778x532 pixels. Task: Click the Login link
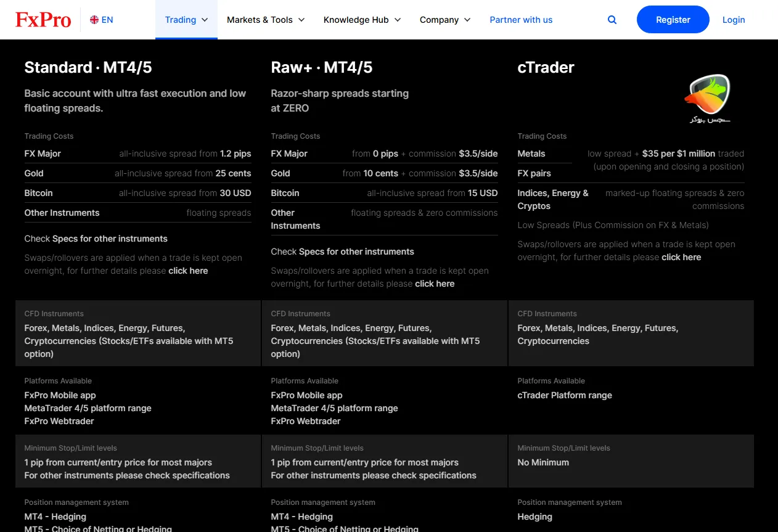(734, 20)
